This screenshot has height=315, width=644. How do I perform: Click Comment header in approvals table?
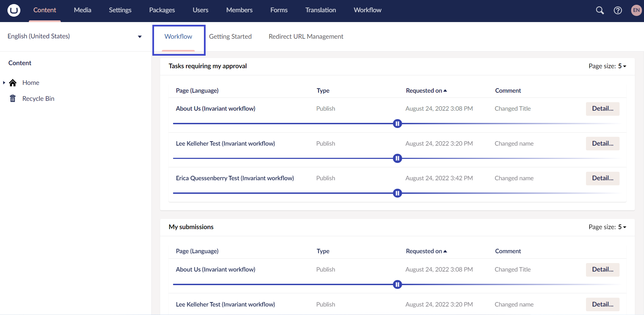click(x=508, y=91)
